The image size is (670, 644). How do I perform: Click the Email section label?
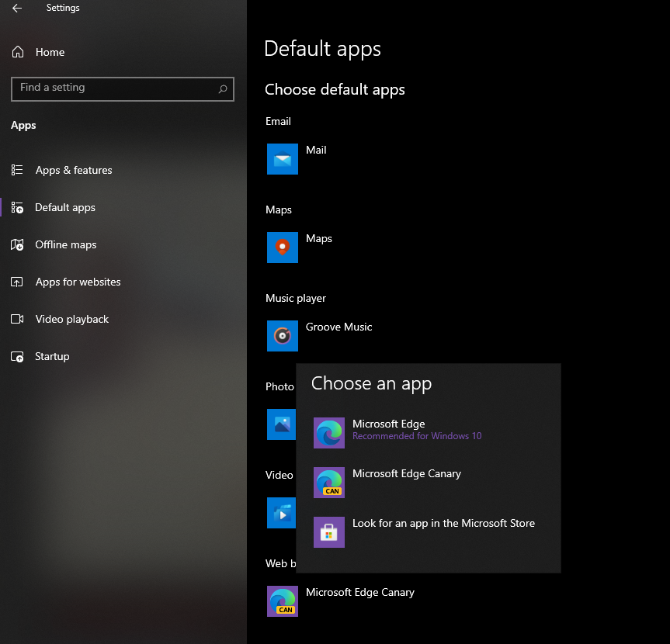click(x=278, y=121)
